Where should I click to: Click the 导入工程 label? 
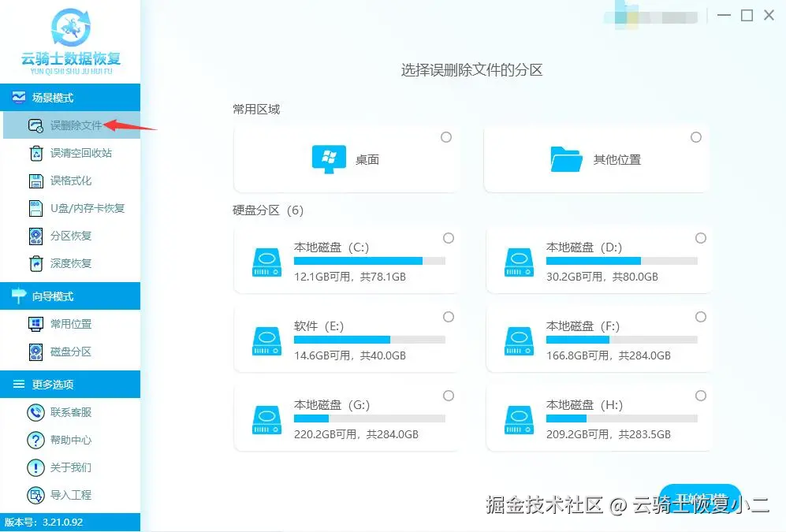(x=71, y=496)
